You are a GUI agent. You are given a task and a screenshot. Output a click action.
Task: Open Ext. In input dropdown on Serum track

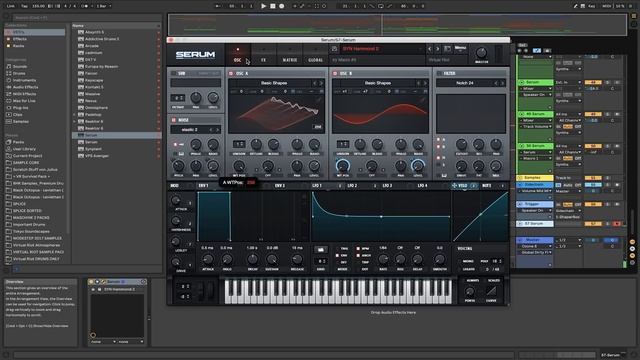click(x=568, y=82)
